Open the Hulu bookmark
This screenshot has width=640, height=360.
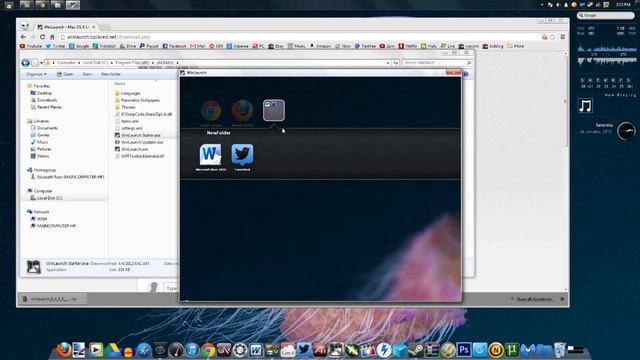point(429,46)
